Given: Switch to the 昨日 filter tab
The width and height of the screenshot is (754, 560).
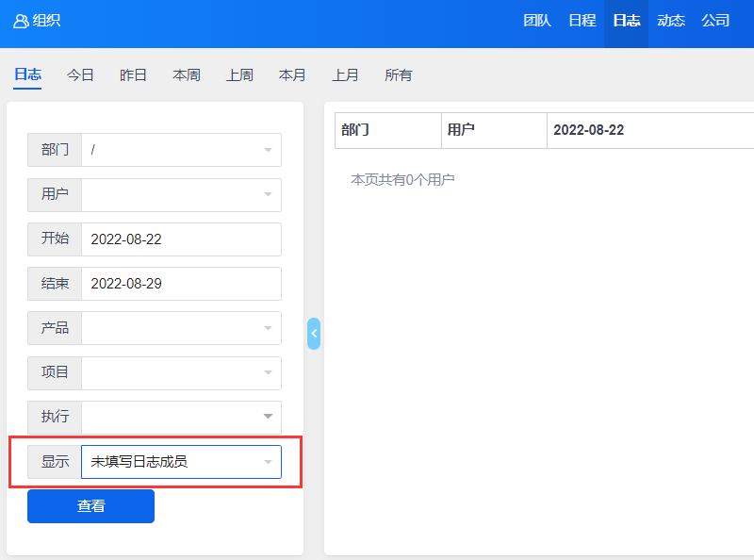Looking at the screenshot, I should pos(133,75).
